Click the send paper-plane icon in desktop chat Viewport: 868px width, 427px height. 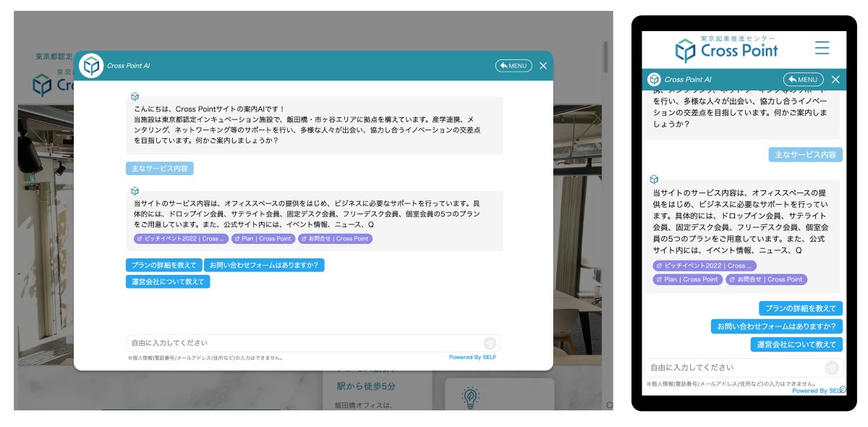(490, 343)
